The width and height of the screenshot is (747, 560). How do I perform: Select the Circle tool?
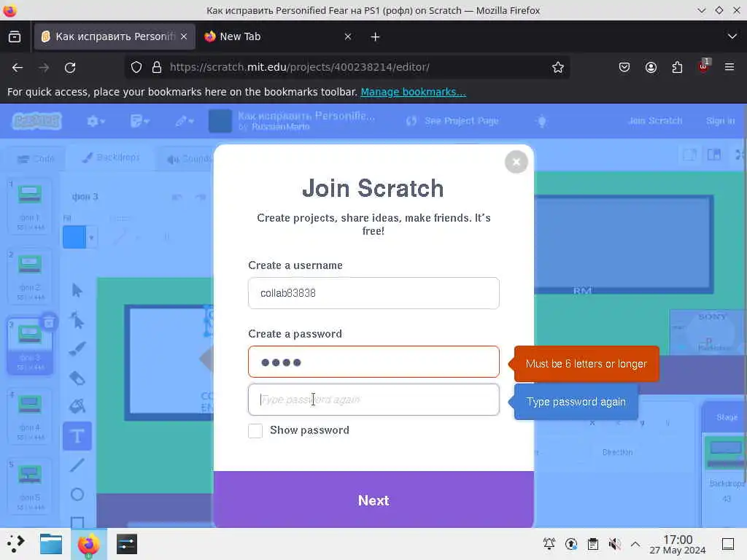click(77, 494)
